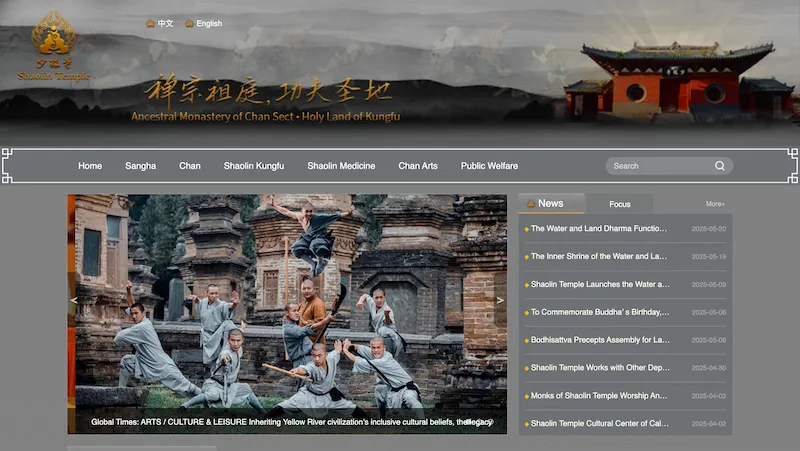Go to next slide with right arrow
This screenshot has height=451, width=800.
coord(500,300)
